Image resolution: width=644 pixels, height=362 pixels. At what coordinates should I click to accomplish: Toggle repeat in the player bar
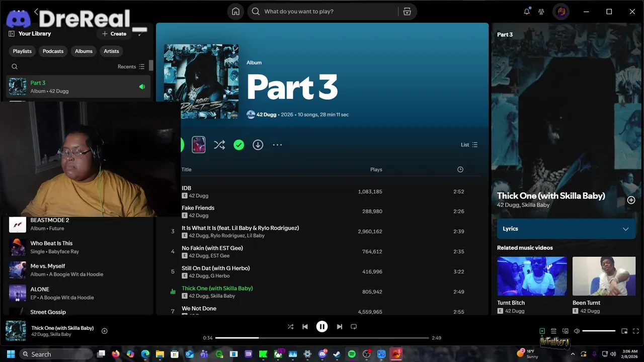[x=354, y=327]
